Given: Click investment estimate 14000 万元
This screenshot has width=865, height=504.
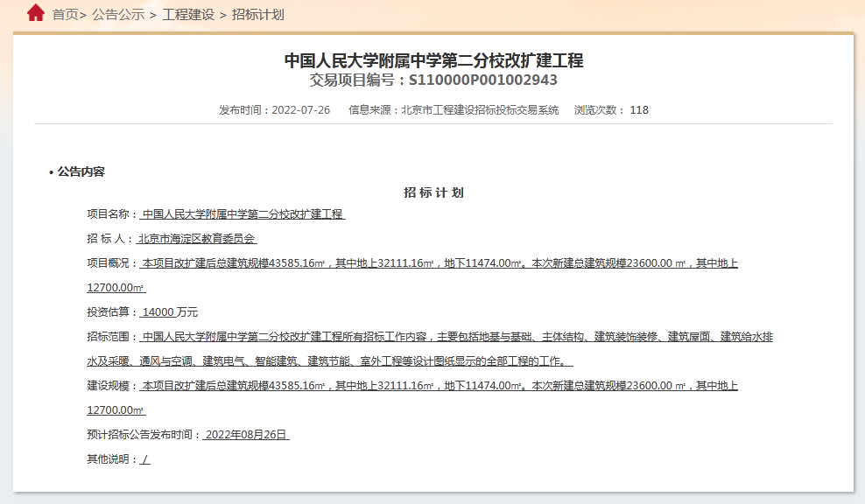Looking at the screenshot, I should 169,312.
